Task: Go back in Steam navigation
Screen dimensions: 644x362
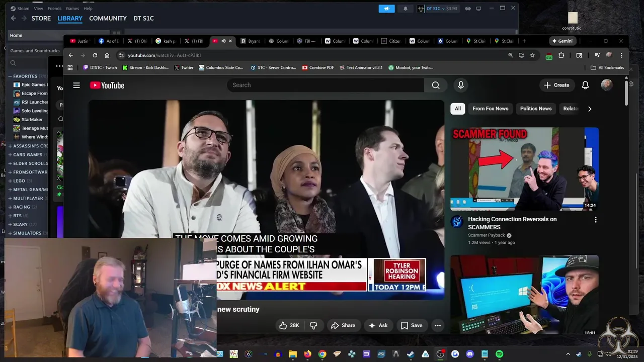Action: 14,18
